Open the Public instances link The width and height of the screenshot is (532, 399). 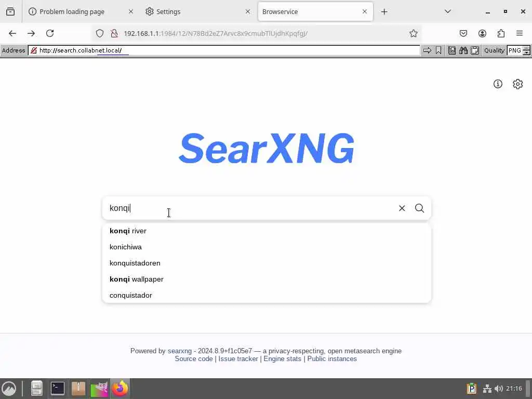(332, 358)
